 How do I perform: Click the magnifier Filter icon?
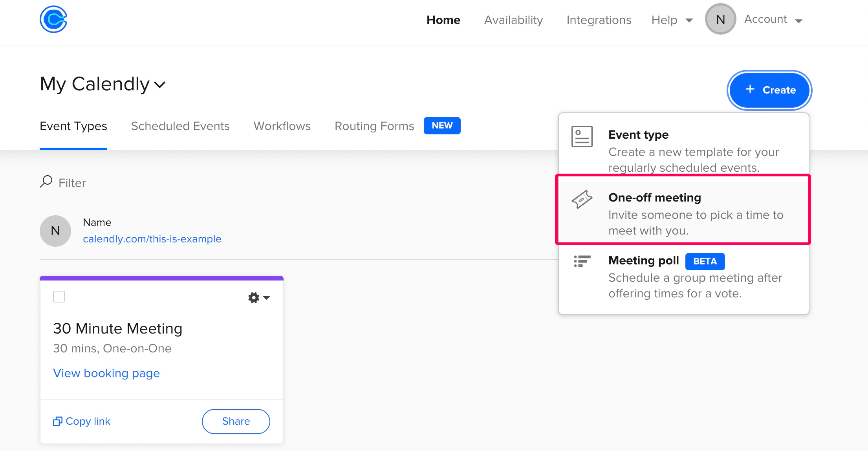(x=46, y=181)
